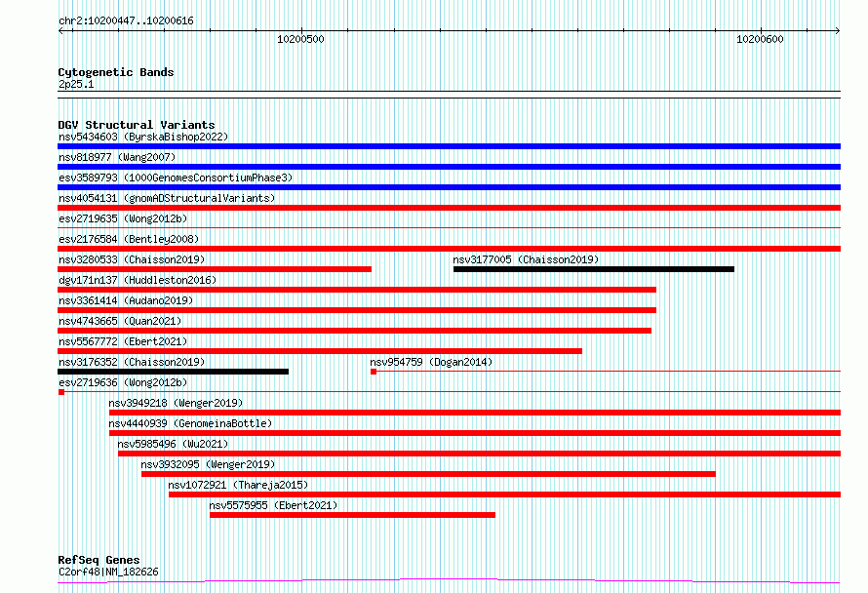Click the 10200600 ruler tick label
Viewport: 868px width, 593px height.
pyautogui.click(x=760, y=39)
